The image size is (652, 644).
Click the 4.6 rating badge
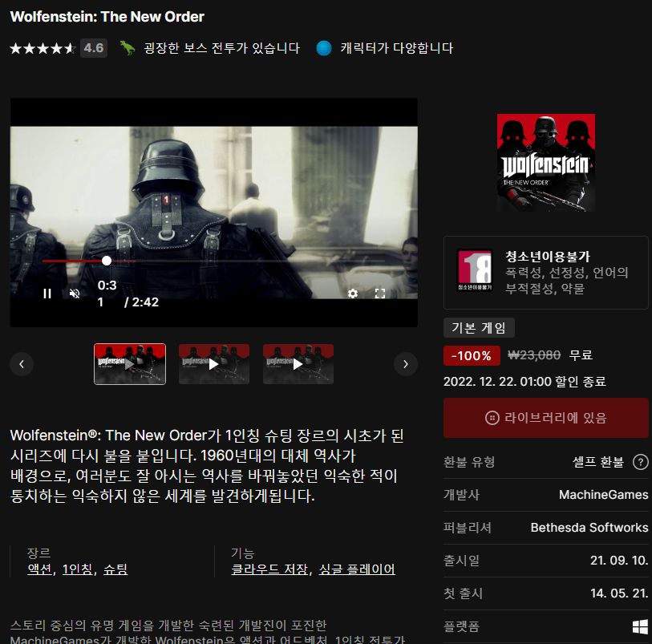tap(94, 48)
